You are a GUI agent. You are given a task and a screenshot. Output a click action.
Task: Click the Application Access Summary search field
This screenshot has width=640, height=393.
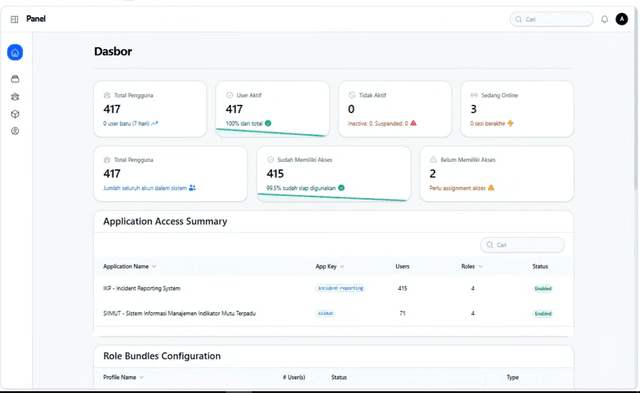522,245
